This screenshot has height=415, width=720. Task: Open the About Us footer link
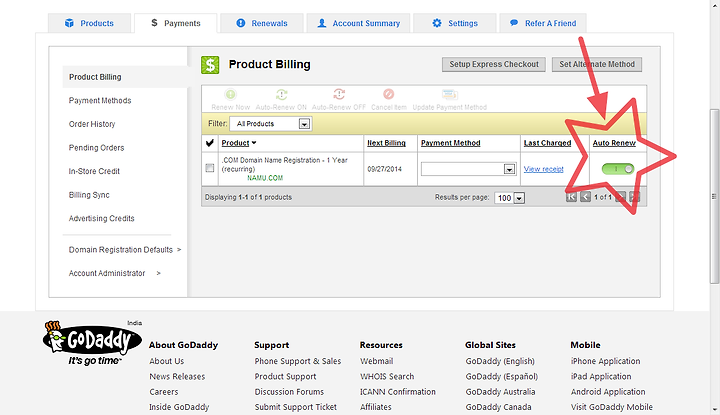(167, 361)
